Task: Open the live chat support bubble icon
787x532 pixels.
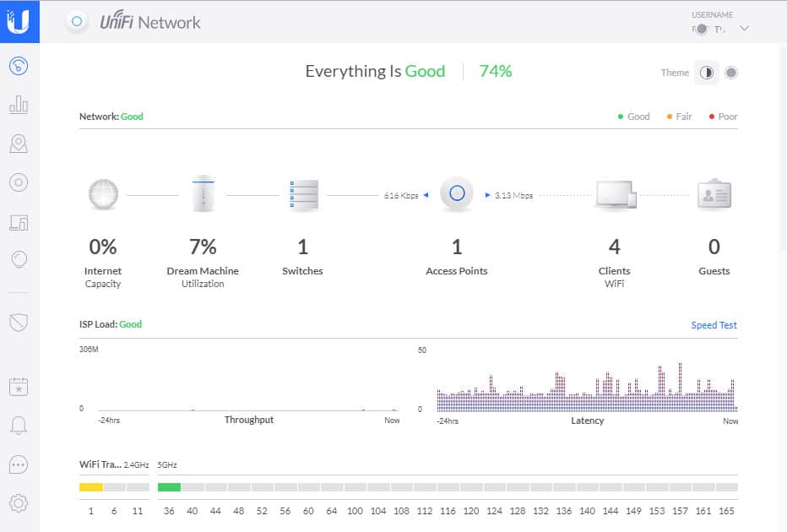Action: [x=19, y=464]
